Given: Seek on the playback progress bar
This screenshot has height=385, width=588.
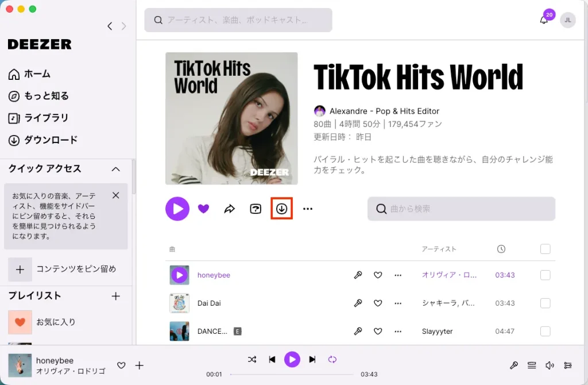Looking at the screenshot, I should click(292, 374).
